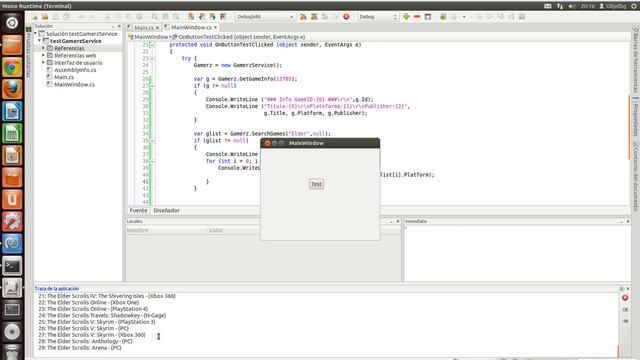Collapse the Solución testGamerzService node
640x360 pixels.
pos(36,33)
